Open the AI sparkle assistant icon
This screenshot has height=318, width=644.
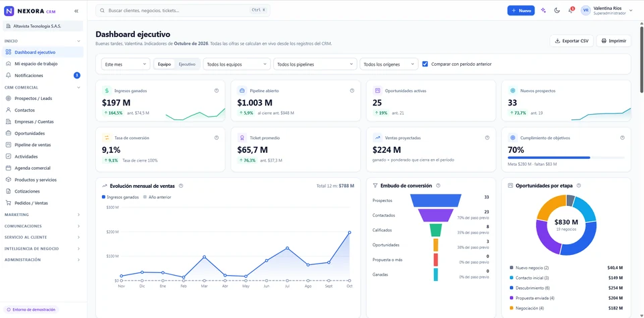[543, 11]
